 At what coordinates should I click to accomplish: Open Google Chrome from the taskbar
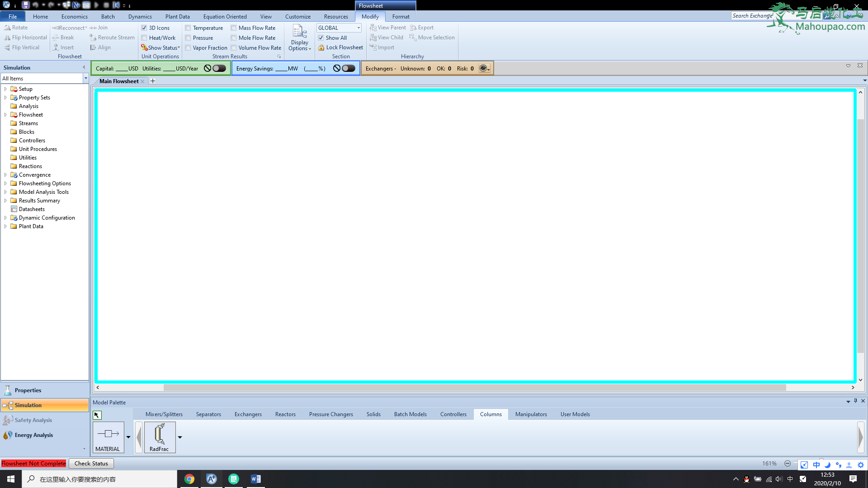coord(189,479)
